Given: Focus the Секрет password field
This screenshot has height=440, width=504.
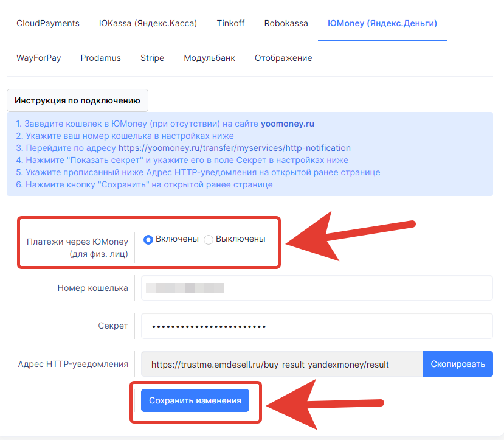Looking at the screenshot, I should [317, 326].
